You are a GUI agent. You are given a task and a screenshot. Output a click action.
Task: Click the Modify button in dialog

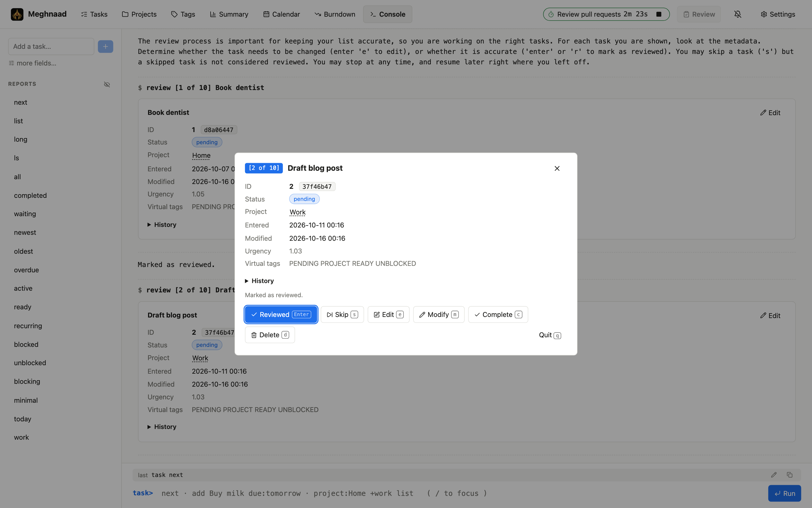439,314
